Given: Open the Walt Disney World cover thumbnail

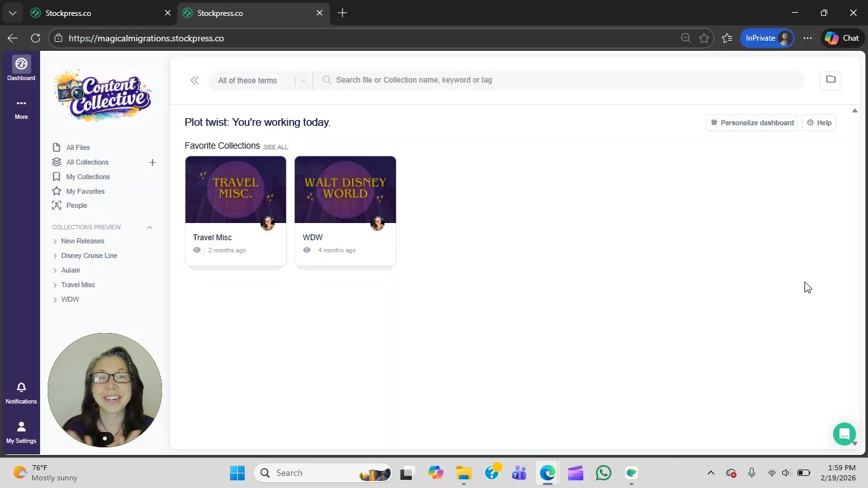Looking at the screenshot, I should [x=346, y=189].
